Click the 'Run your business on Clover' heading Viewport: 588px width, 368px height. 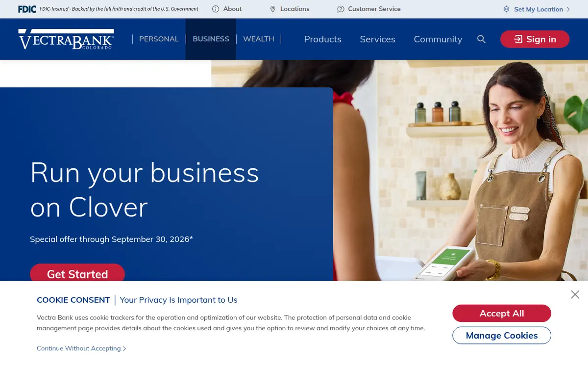pos(145,189)
